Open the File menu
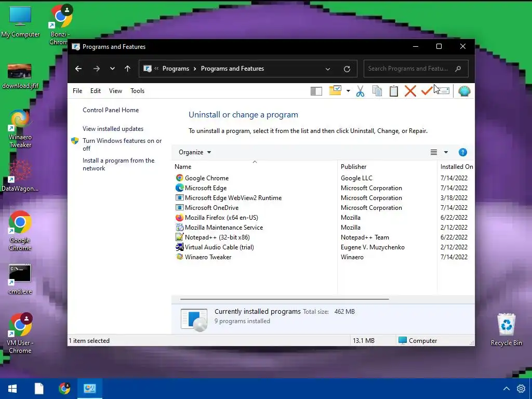 coord(77,91)
